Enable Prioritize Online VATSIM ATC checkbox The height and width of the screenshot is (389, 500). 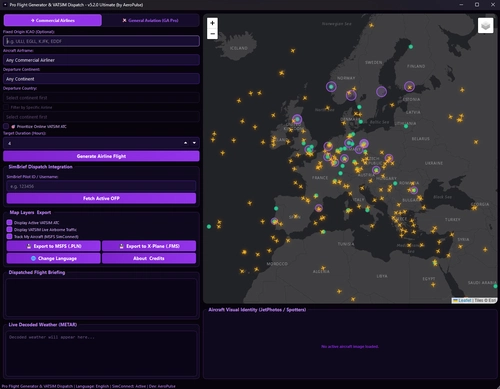point(6,126)
